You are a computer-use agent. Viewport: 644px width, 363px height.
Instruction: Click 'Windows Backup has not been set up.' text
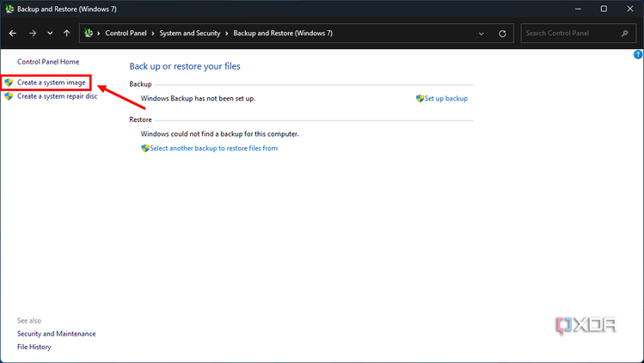pos(198,98)
